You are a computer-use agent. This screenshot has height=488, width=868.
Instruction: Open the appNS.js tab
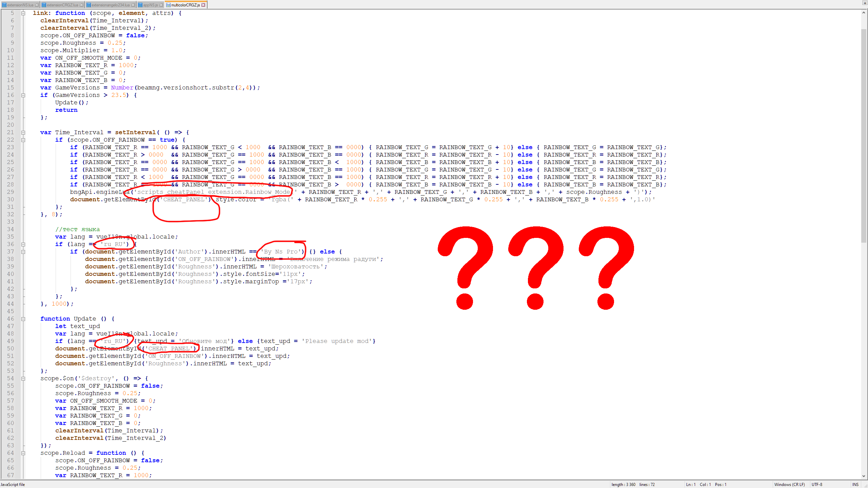150,5
